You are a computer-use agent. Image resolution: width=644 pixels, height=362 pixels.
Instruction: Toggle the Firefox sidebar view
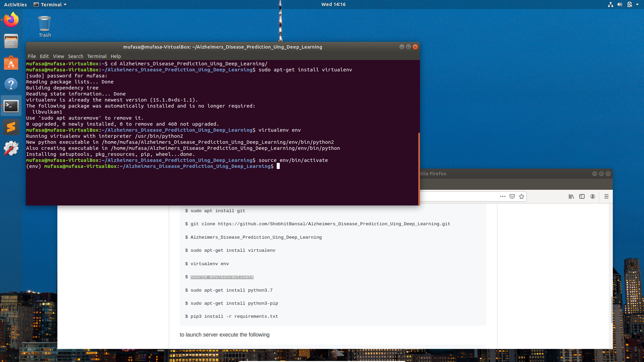pos(582,197)
